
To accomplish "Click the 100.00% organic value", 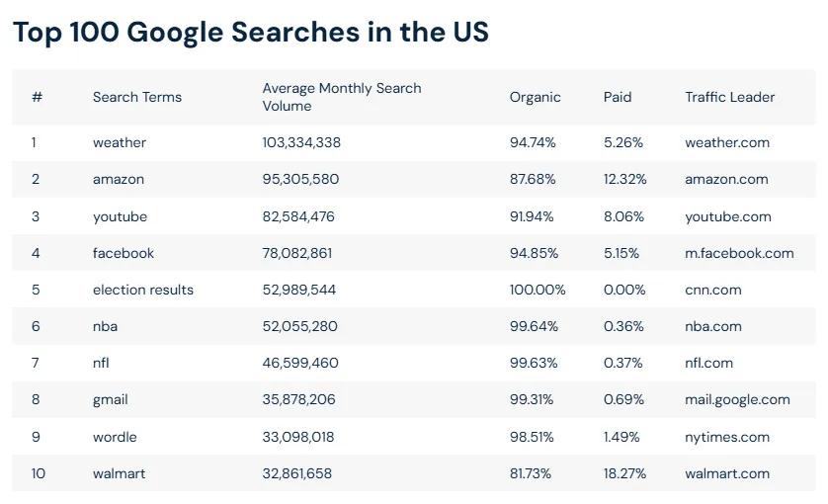I will click(538, 290).
